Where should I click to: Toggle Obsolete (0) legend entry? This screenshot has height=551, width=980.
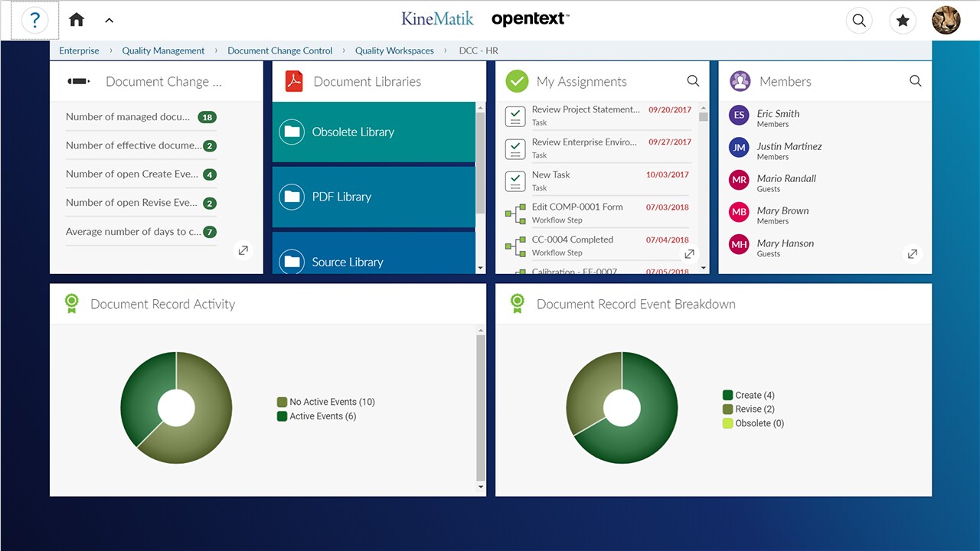pos(753,423)
